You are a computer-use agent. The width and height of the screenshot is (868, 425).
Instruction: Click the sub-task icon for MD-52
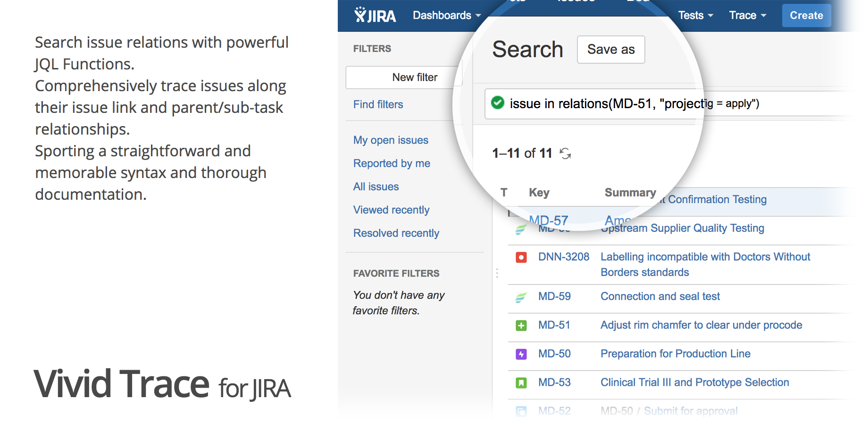[521, 411]
